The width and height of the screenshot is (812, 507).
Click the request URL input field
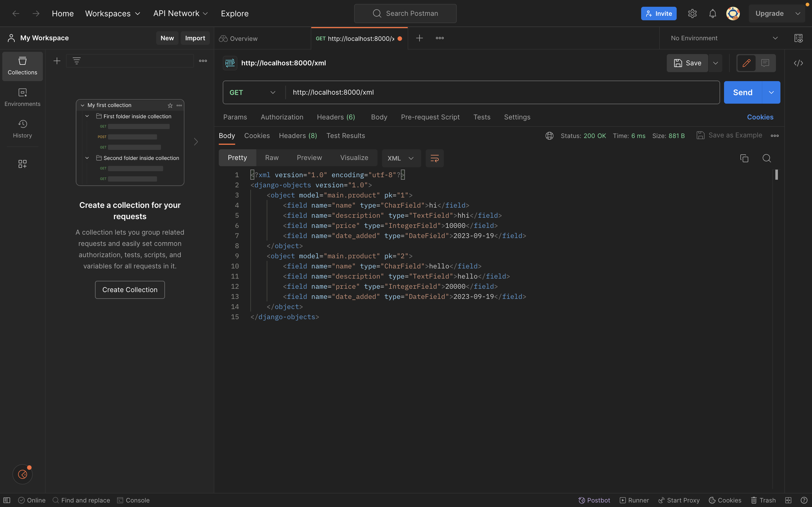click(x=403, y=92)
